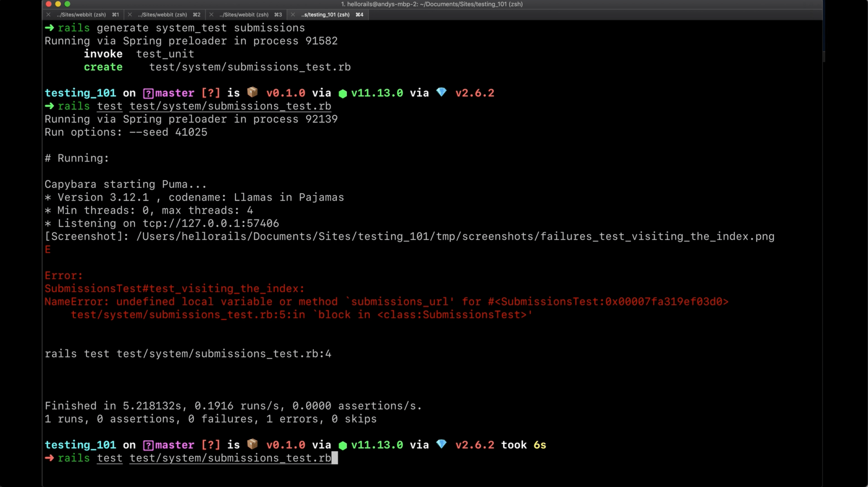
Task: Click the package box icon in first prompt
Action: pyautogui.click(x=252, y=92)
